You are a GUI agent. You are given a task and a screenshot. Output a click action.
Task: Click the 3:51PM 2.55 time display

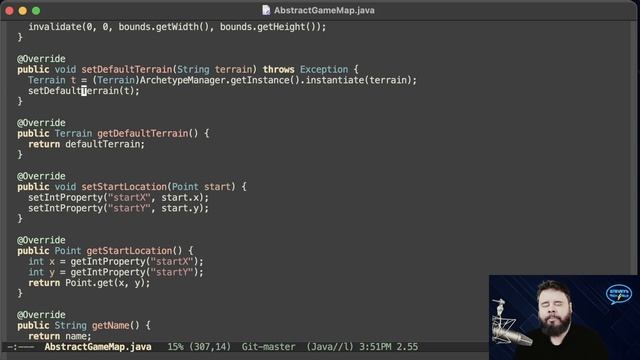click(x=389, y=347)
